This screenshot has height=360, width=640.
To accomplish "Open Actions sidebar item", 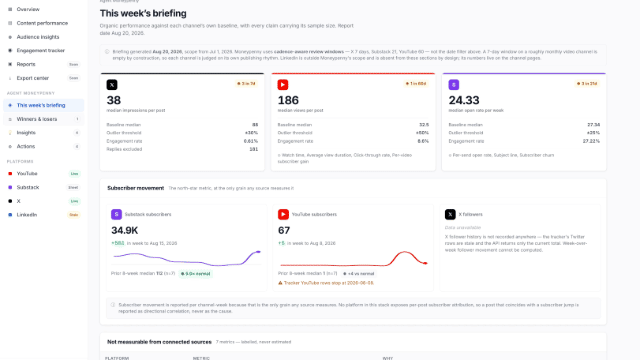I will tap(43, 146).
